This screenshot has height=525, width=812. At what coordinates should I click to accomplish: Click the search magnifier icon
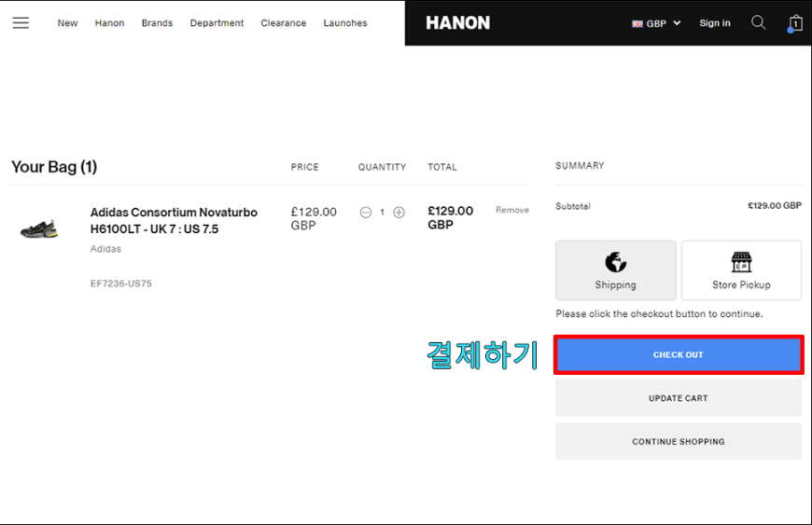click(758, 22)
